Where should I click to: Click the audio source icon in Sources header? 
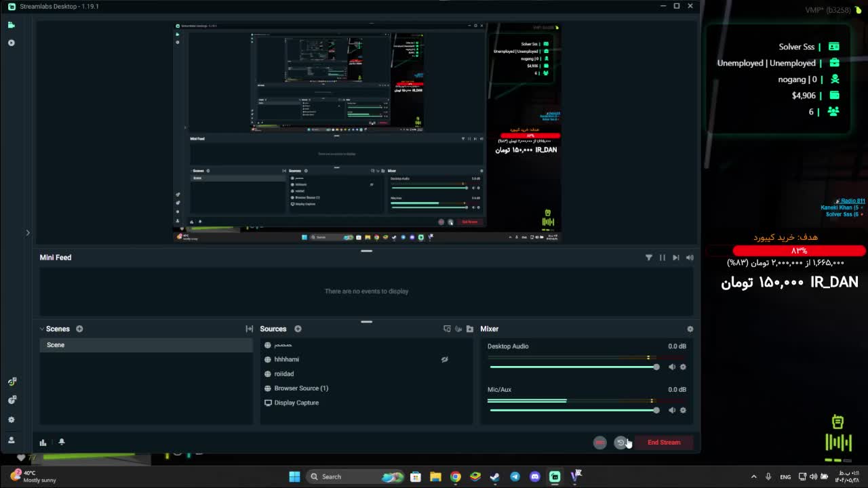pos(458,329)
